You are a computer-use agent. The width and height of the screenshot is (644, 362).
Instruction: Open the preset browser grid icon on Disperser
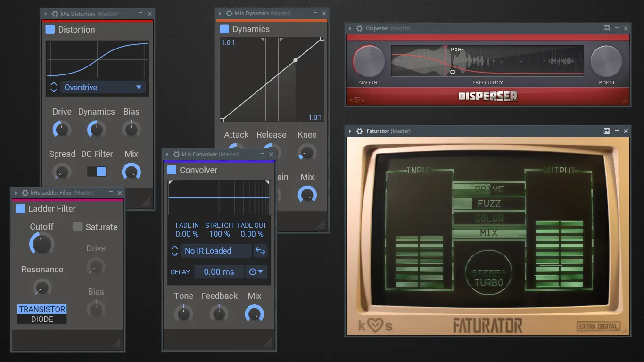coord(607,28)
